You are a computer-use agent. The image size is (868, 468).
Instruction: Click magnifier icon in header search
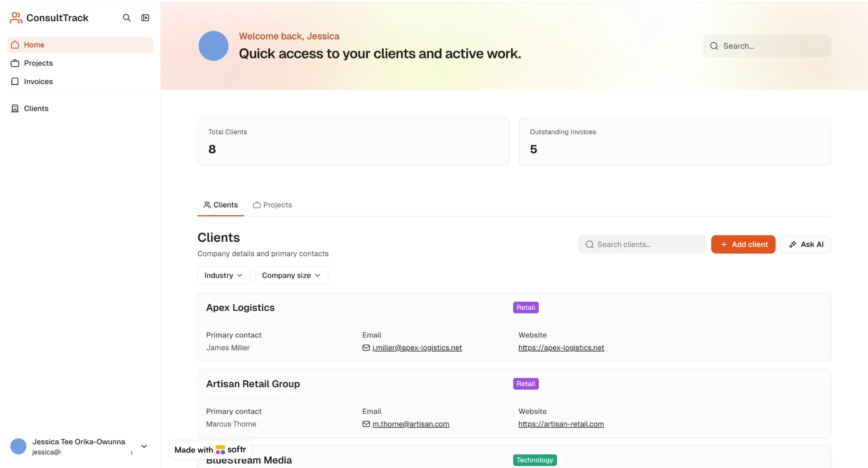tap(714, 46)
